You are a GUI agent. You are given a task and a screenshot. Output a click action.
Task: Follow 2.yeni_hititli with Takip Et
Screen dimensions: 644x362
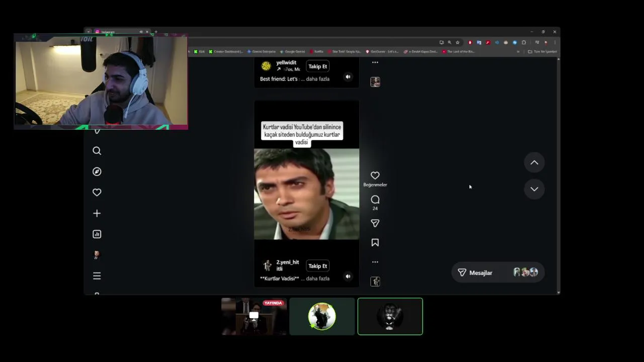[x=317, y=266]
